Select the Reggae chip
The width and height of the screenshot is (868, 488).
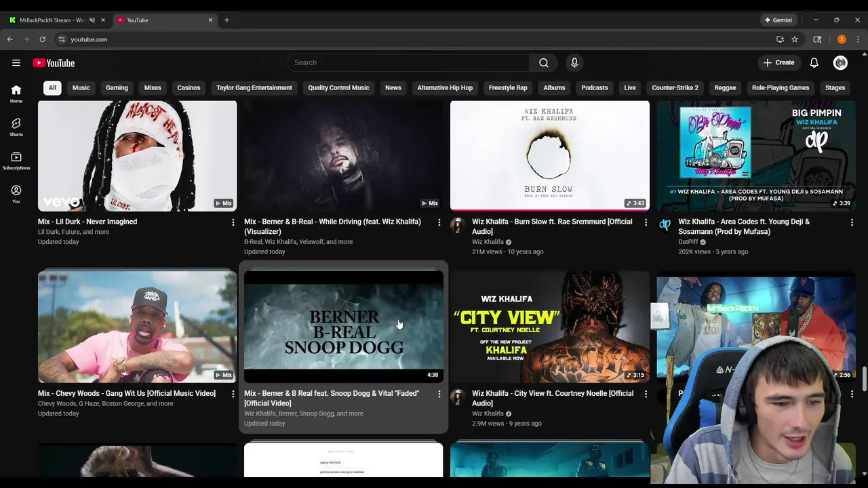pos(725,87)
